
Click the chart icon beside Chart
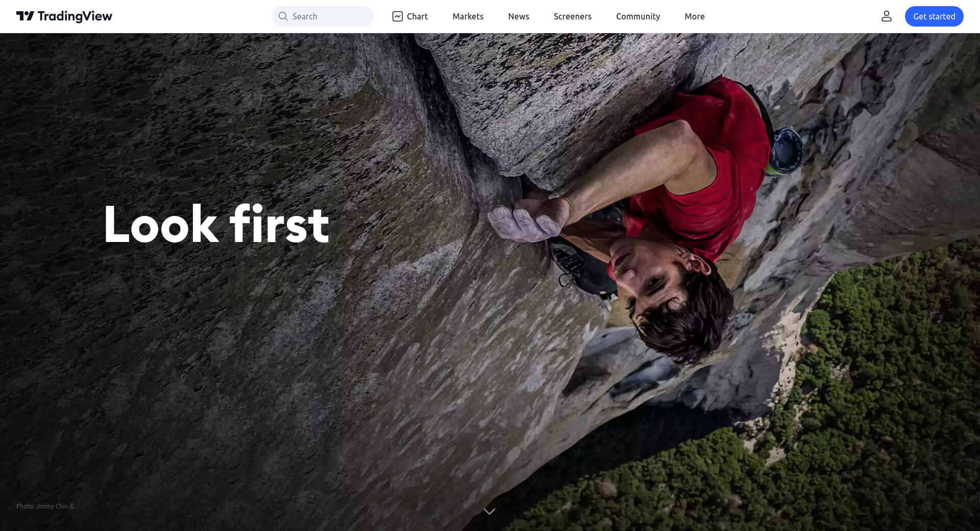tap(398, 16)
